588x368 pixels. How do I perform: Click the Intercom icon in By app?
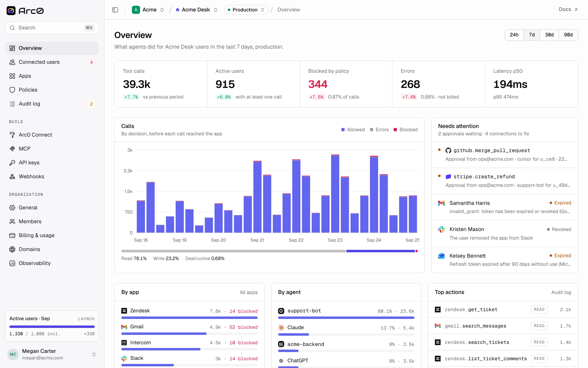point(124,343)
